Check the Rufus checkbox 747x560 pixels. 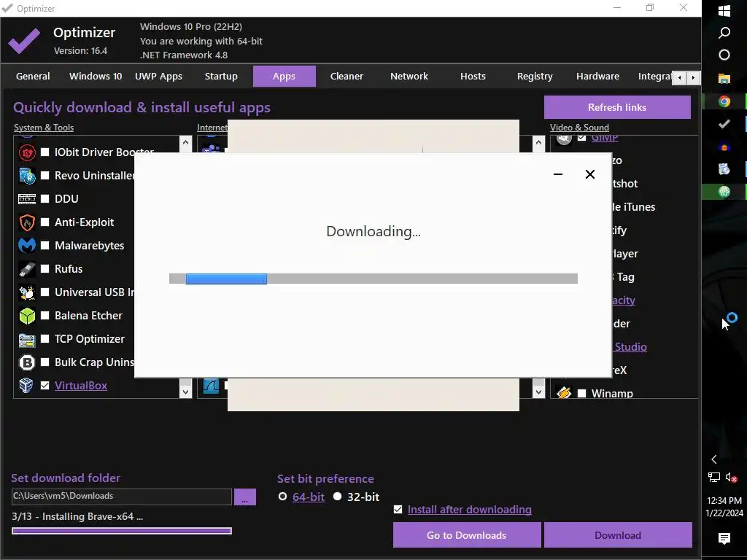click(x=44, y=268)
